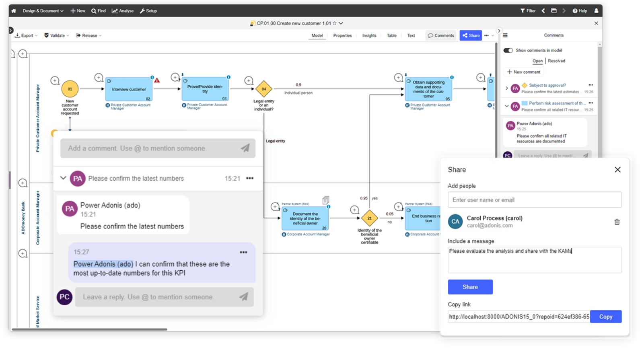Toggle Show comments in model
644x362 pixels.
pos(508,50)
